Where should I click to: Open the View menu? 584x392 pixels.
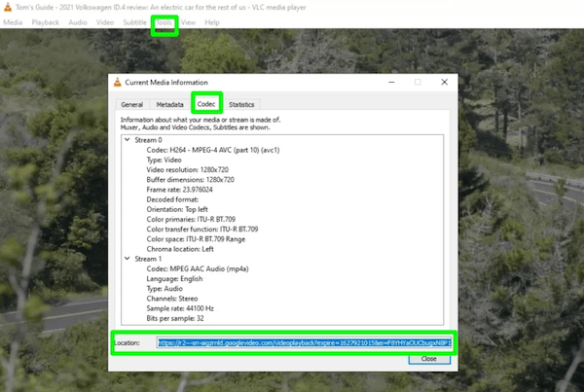coord(188,22)
